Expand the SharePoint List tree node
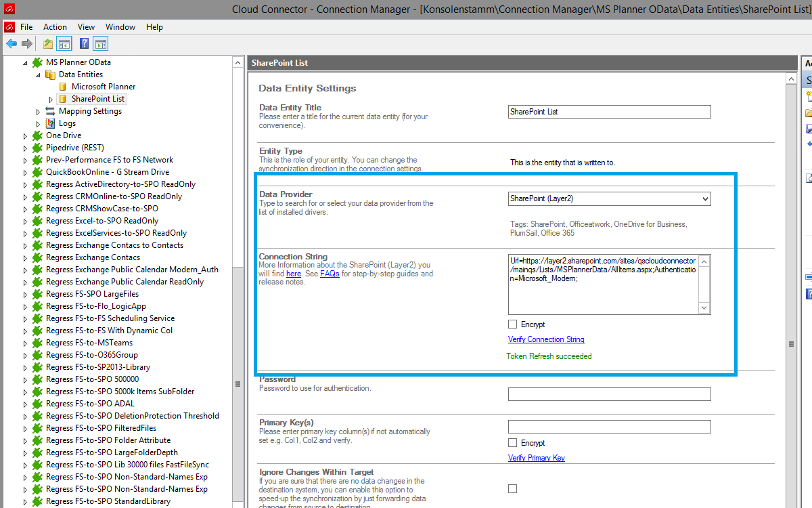812x508 pixels. click(51, 99)
